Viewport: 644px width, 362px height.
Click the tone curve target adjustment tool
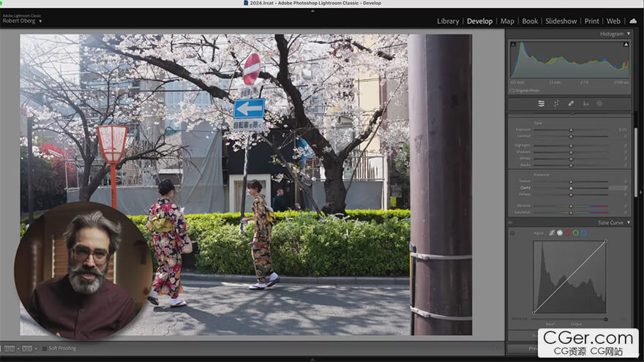512,233
